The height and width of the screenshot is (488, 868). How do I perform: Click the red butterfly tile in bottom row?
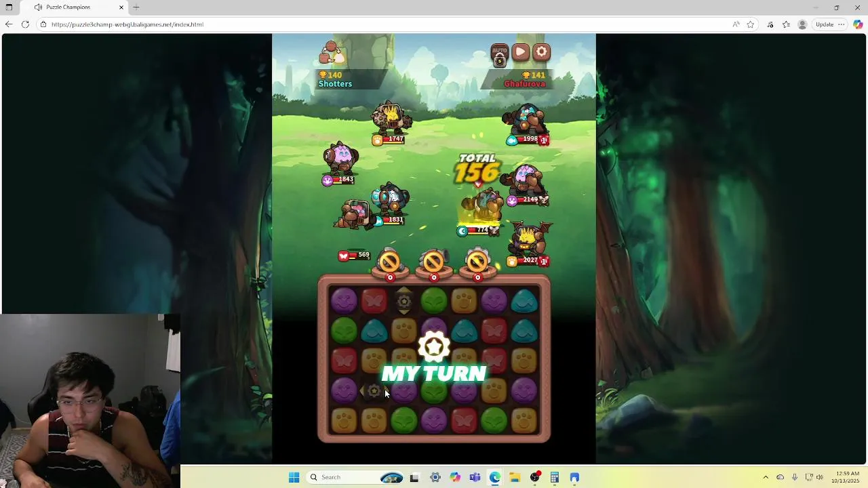(464, 420)
